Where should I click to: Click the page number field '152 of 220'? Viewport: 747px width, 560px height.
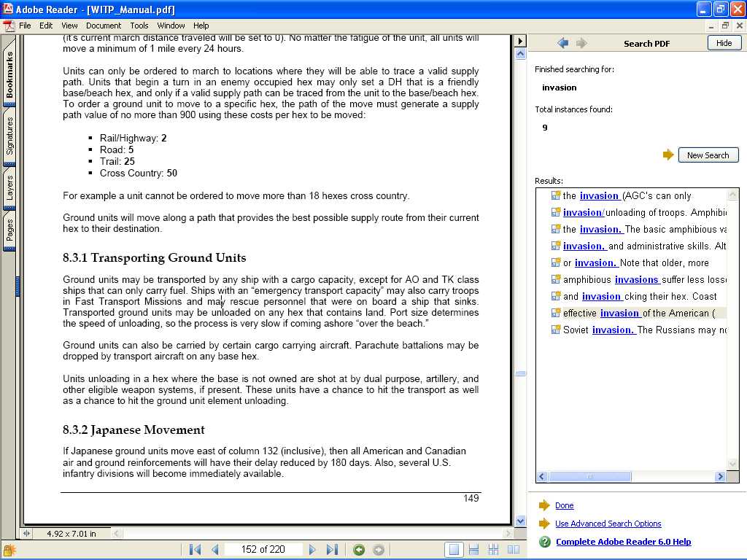[x=263, y=550]
